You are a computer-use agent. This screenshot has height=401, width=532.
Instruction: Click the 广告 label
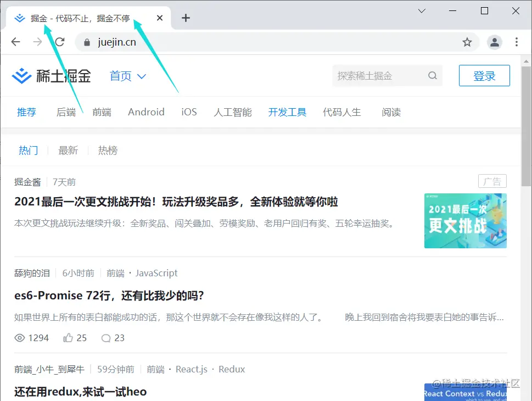pyautogui.click(x=492, y=181)
